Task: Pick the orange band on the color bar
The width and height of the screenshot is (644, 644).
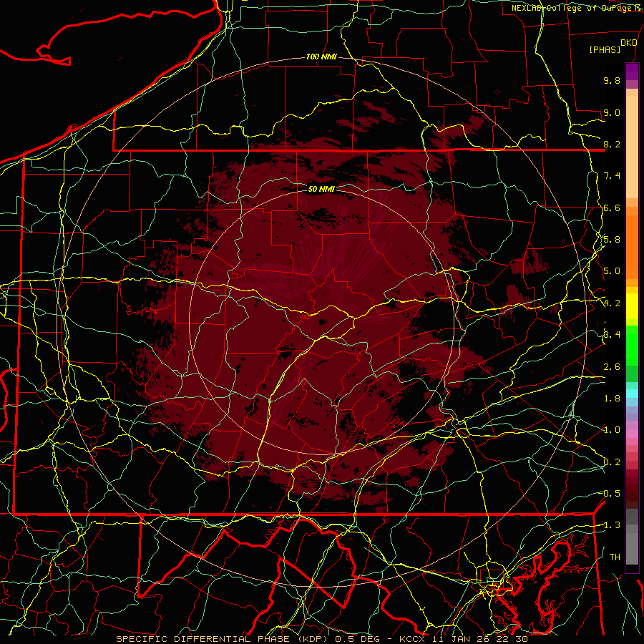Action: pos(632,247)
